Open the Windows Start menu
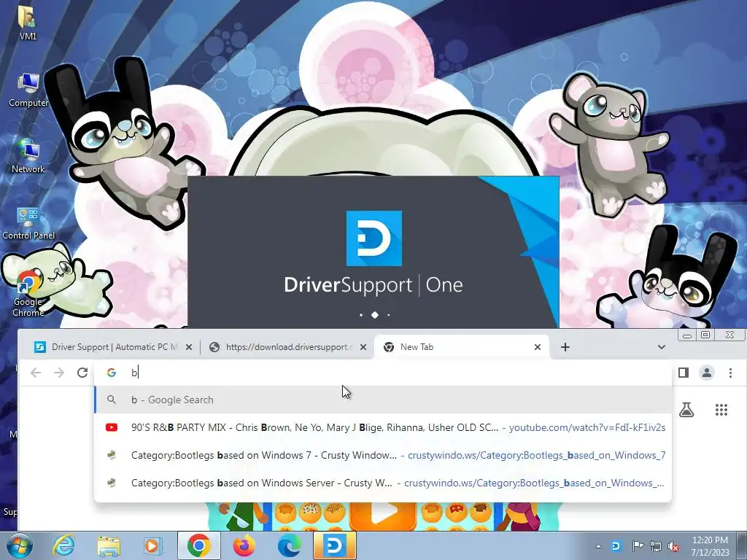The height and width of the screenshot is (560, 747). pos(18,545)
